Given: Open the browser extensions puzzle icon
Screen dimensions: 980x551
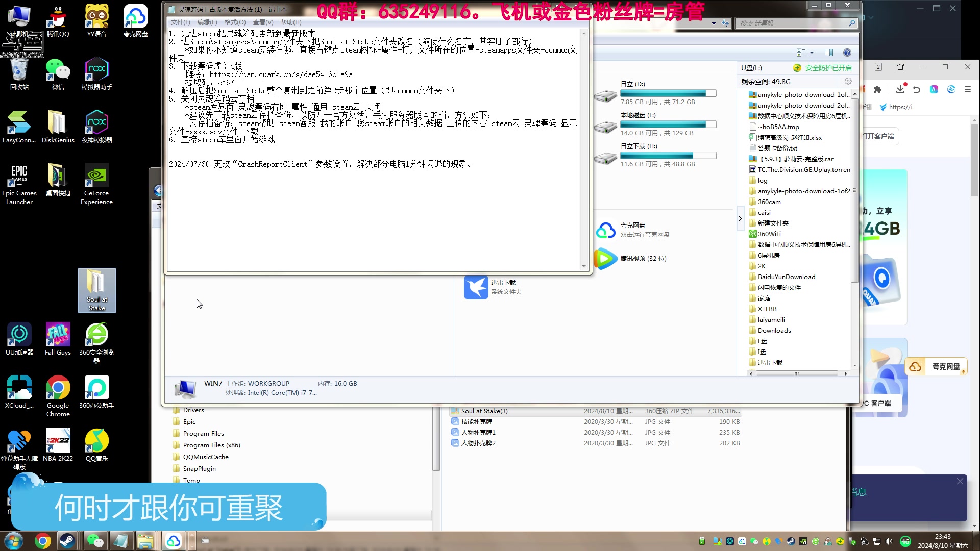Looking at the screenshot, I should (877, 89).
